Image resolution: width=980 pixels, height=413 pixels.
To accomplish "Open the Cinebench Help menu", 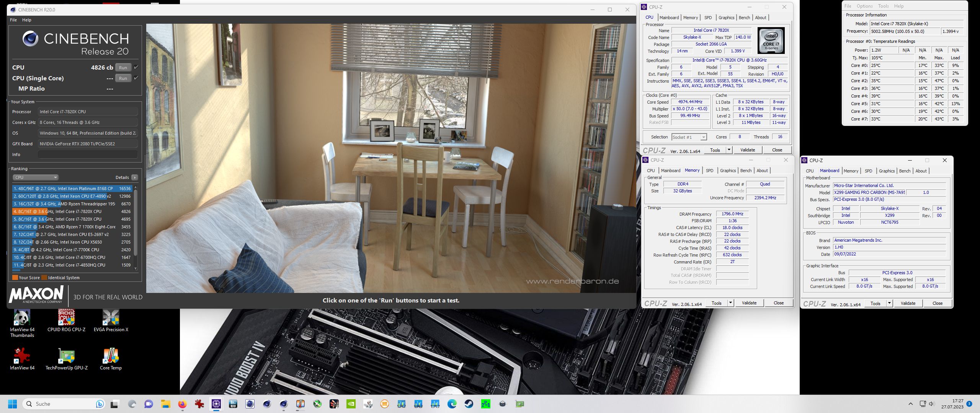I will (x=27, y=20).
